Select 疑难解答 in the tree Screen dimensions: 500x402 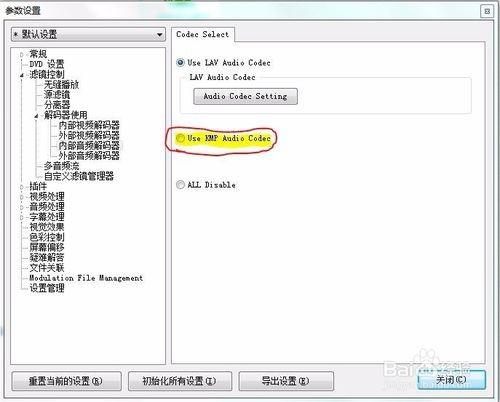[47, 258]
